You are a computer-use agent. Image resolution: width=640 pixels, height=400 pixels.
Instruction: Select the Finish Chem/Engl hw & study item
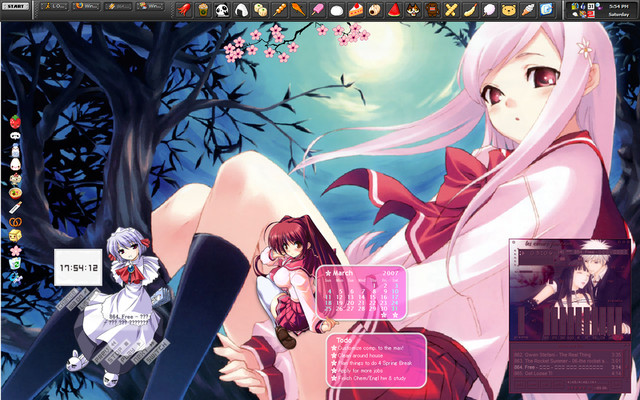[371, 378]
